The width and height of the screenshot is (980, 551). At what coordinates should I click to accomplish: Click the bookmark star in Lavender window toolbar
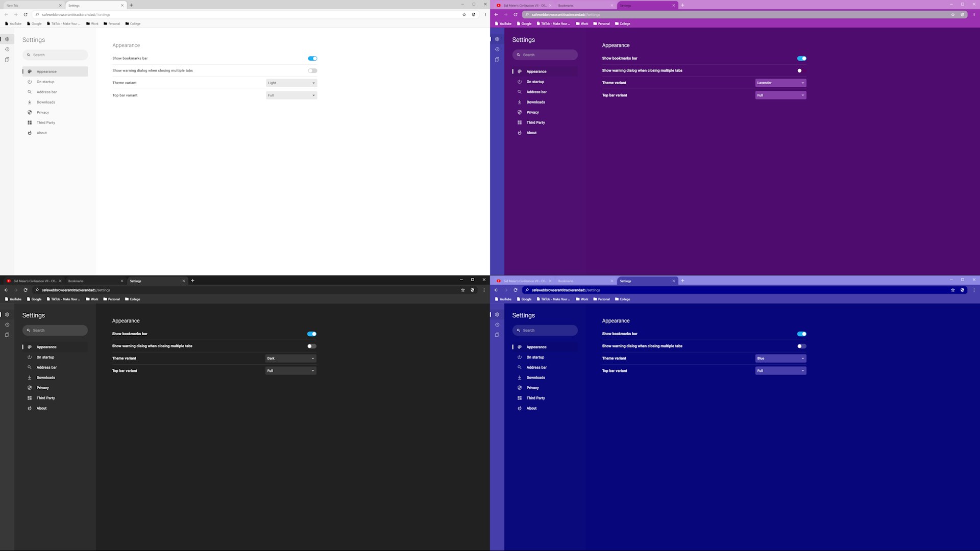pos(952,14)
